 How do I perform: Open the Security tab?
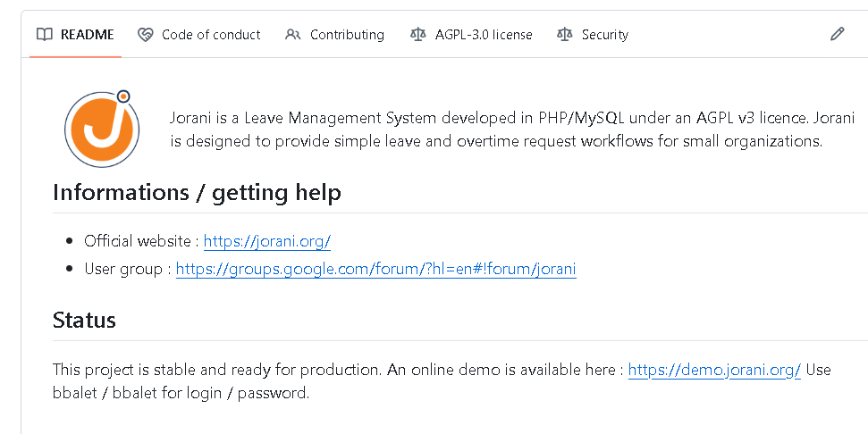coord(605,35)
